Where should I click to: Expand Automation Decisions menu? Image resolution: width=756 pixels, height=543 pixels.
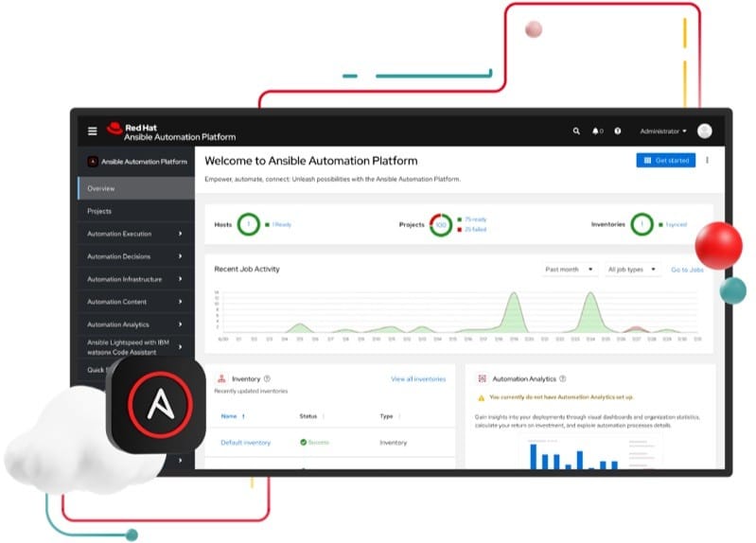pyautogui.click(x=135, y=256)
